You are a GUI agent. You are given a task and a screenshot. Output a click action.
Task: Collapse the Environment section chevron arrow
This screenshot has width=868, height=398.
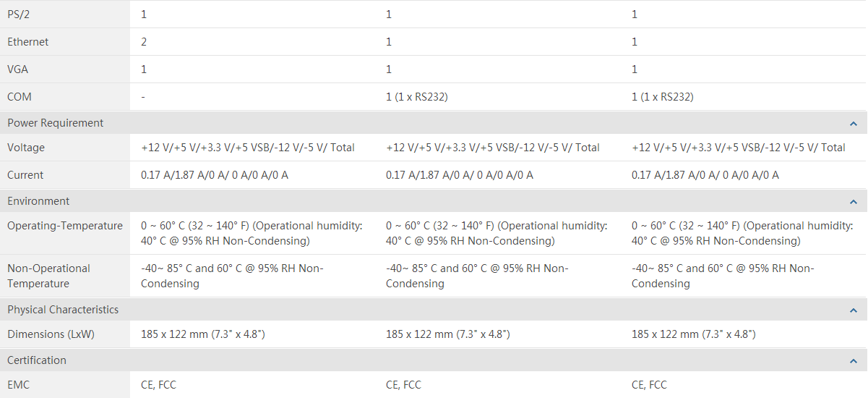[x=854, y=202]
